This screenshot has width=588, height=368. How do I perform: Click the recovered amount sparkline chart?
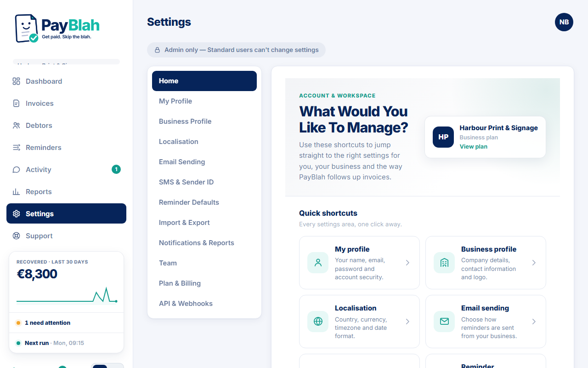(x=67, y=296)
